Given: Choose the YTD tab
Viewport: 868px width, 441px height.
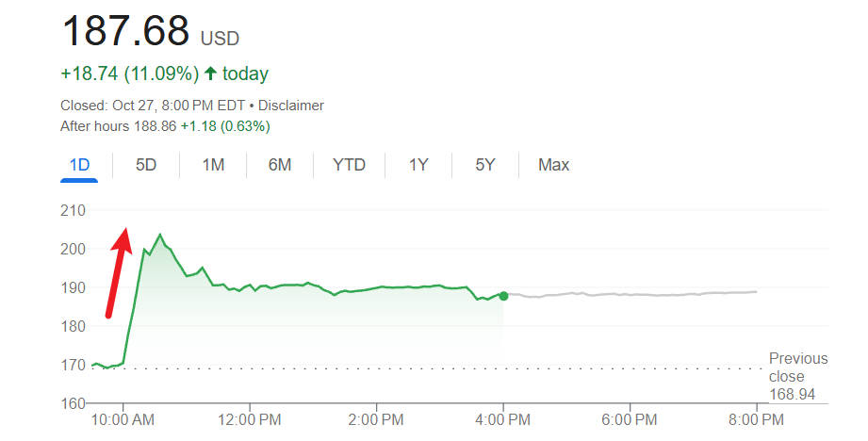Looking at the screenshot, I should pos(349,165).
